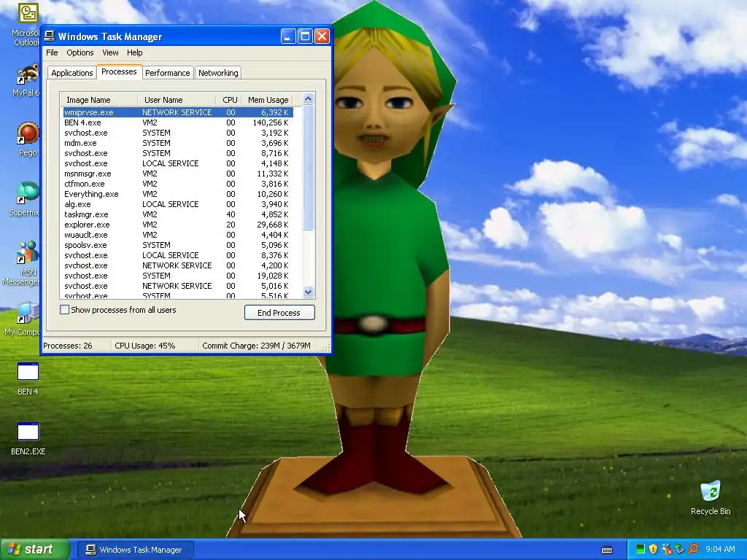Click the Processes: 26 status entry

tap(68, 346)
